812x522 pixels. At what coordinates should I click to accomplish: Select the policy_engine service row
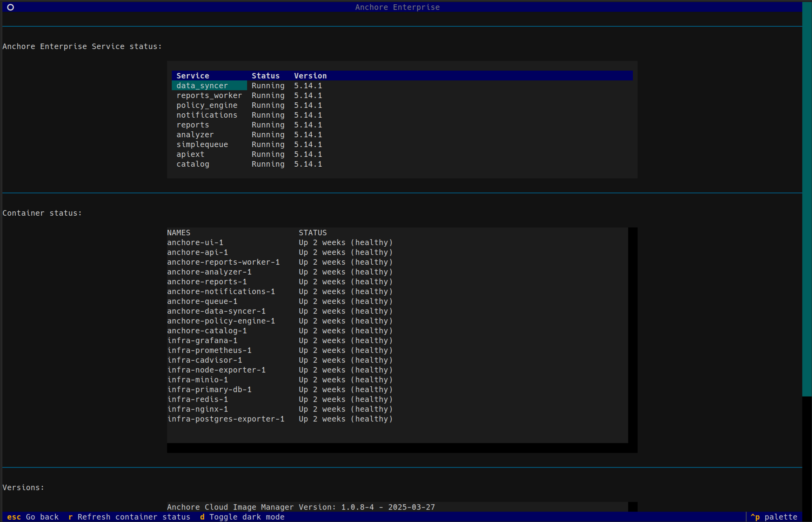pyautogui.click(x=402, y=105)
